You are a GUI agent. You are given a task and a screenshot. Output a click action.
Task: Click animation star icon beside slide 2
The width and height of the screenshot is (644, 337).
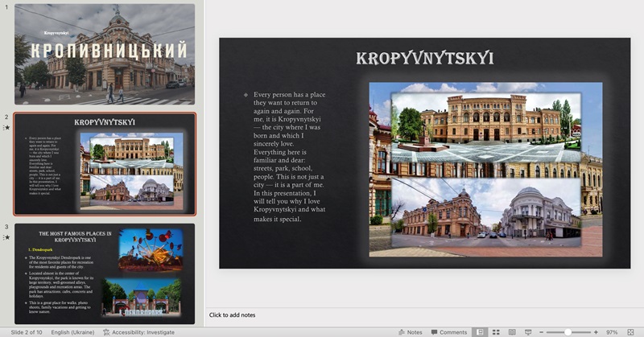tap(7, 128)
